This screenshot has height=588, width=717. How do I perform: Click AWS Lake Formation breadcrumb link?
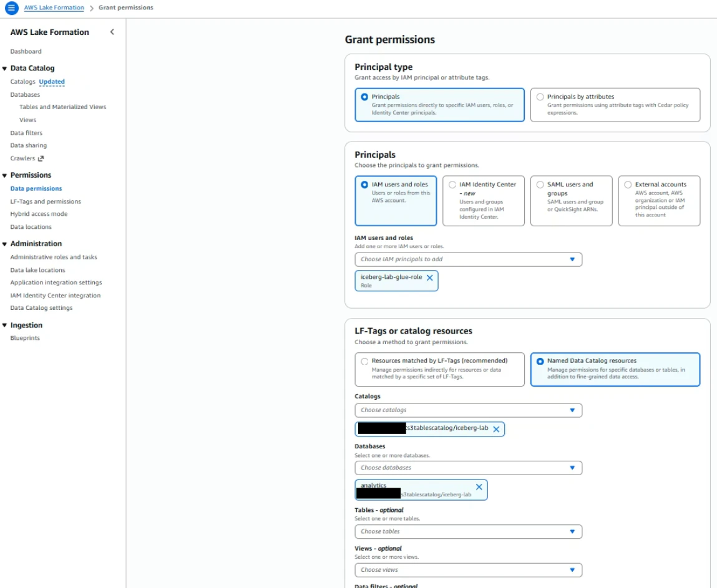54,7
